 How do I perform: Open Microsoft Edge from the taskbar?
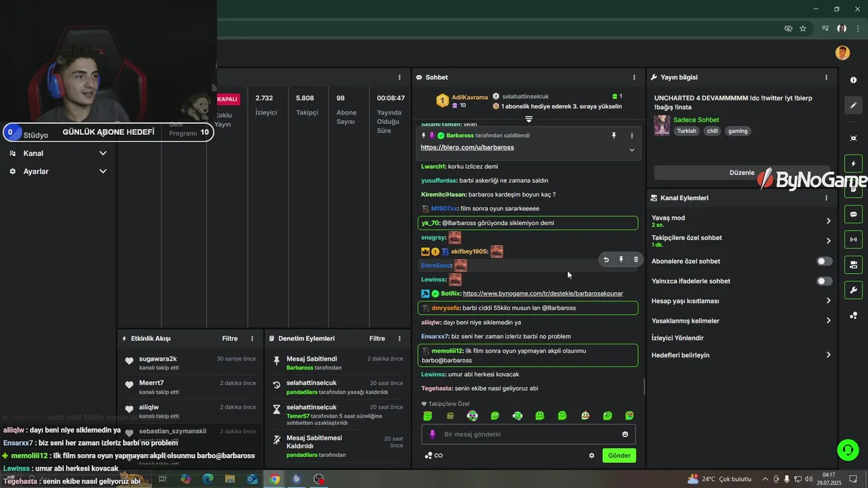pyautogui.click(x=208, y=479)
